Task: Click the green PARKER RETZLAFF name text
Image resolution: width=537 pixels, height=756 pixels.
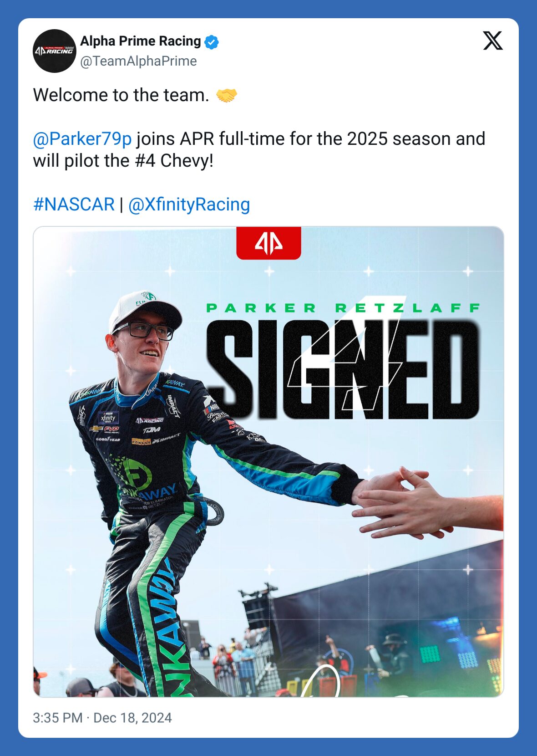Action: [343, 308]
